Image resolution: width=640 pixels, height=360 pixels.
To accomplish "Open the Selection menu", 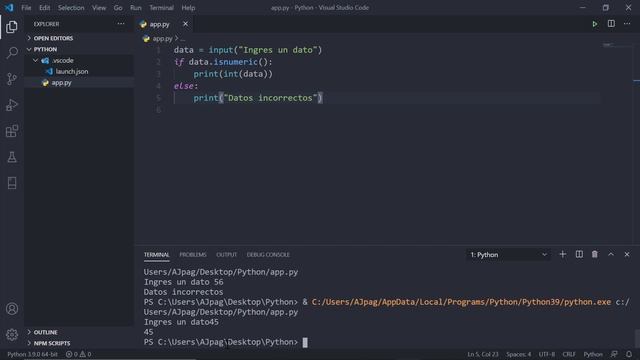I will click(x=71, y=7).
